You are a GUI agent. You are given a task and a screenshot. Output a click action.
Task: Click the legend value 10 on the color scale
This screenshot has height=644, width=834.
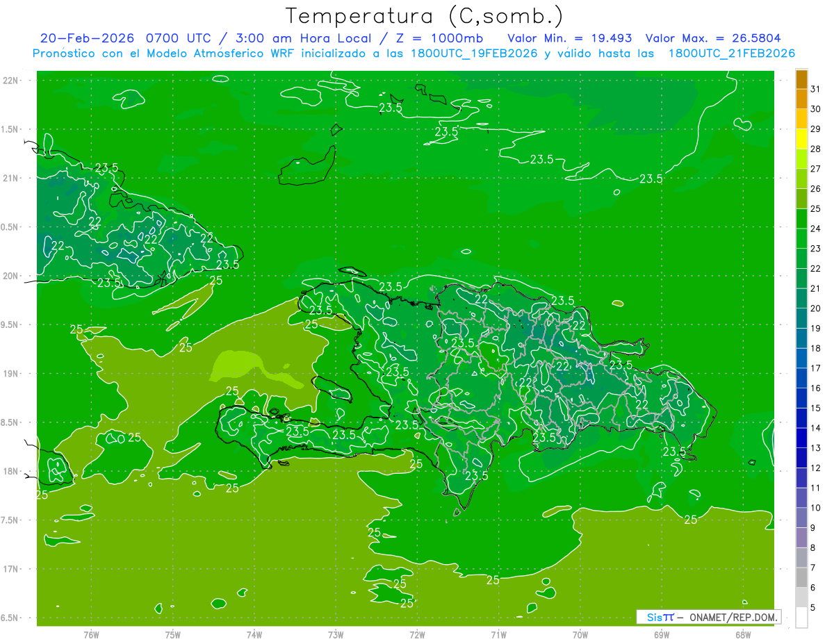pyautogui.click(x=815, y=508)
